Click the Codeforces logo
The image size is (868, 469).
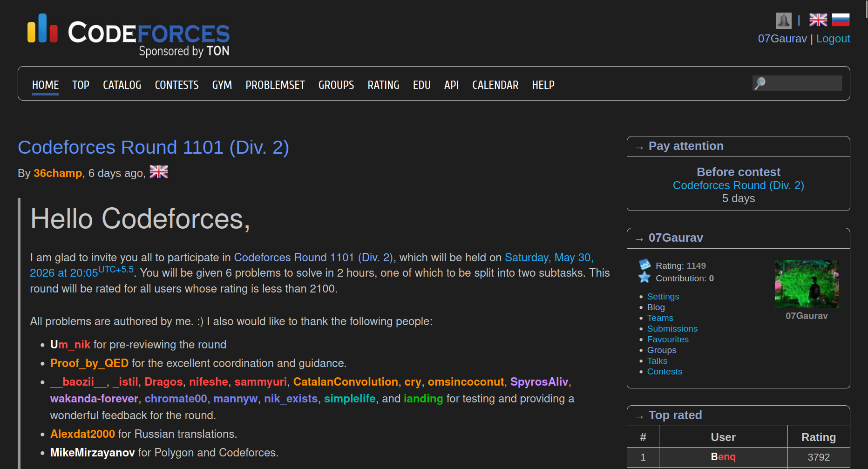[129, 35]
